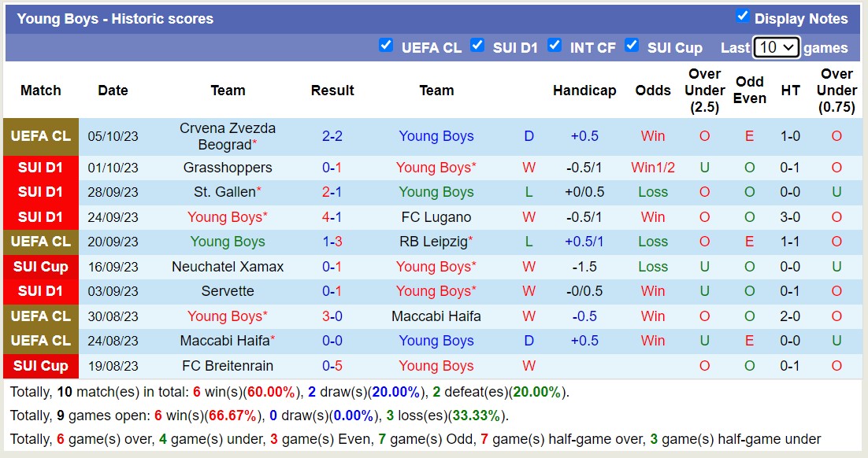868x458 pixels.
Task: Select the SUI D1 badge on the Servette row
Action: [40, 291]
